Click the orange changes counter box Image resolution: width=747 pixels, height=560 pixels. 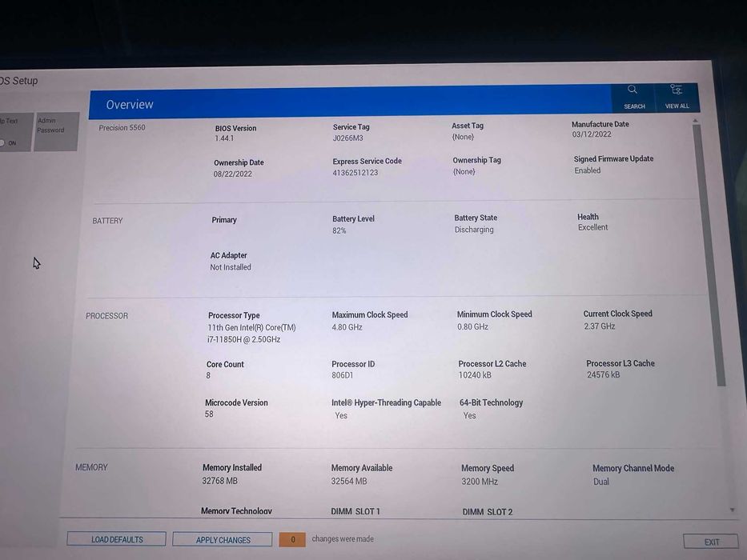292,539
